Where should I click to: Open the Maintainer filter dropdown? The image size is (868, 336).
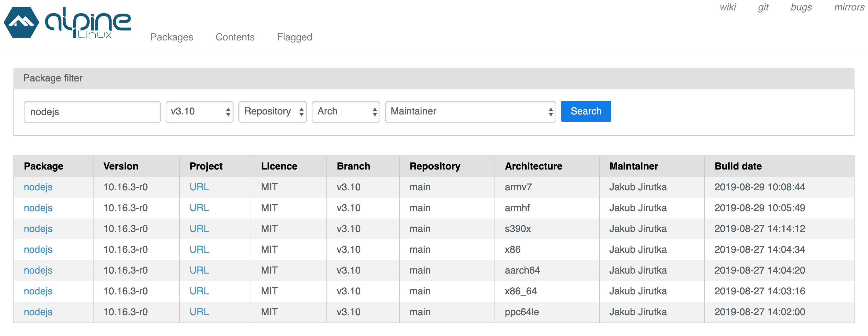(470, 111)
